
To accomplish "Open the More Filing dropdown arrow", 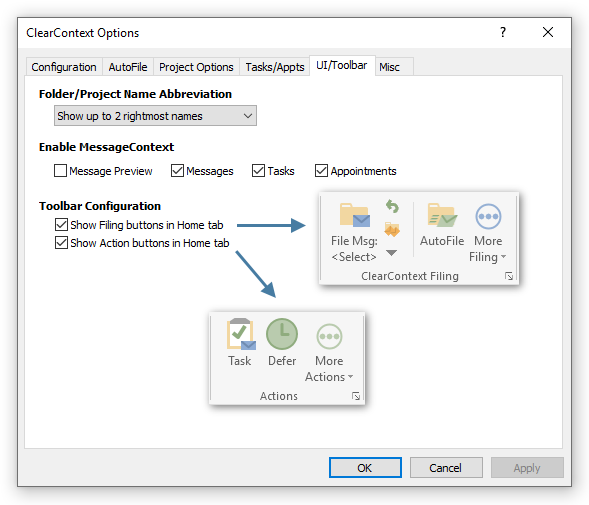I will point(503,257).
